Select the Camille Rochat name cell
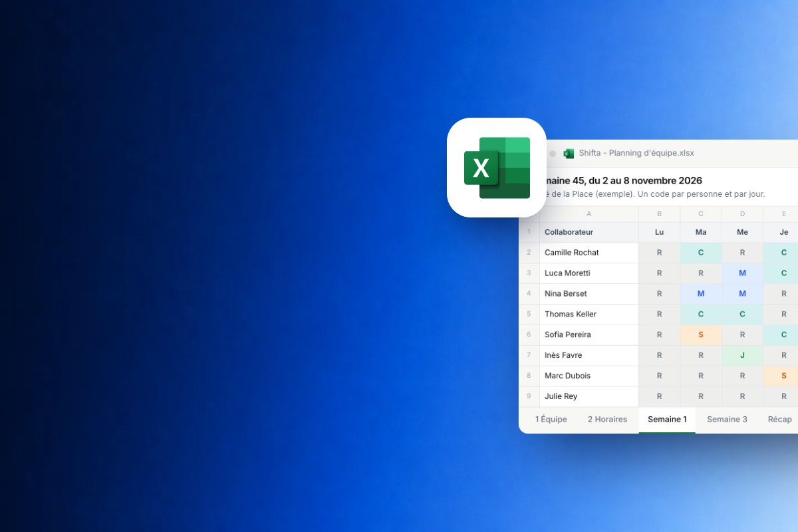 coord(589,253)
